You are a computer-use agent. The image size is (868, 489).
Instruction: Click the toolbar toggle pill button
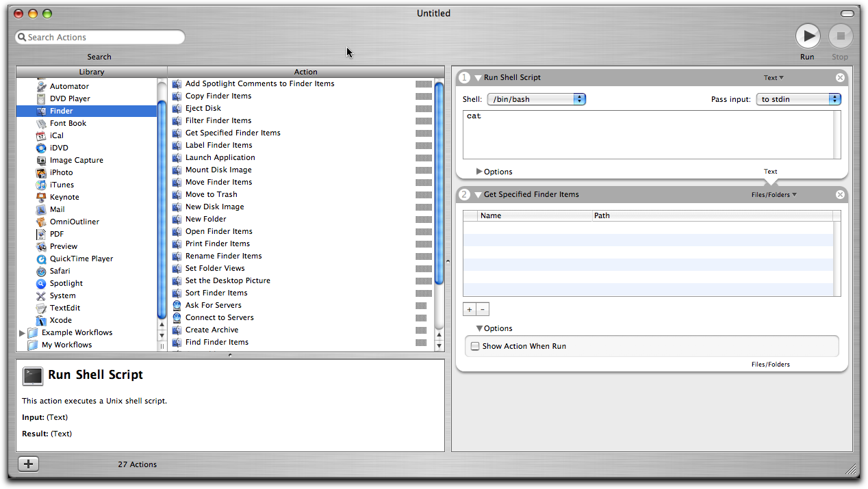[847, 14]
